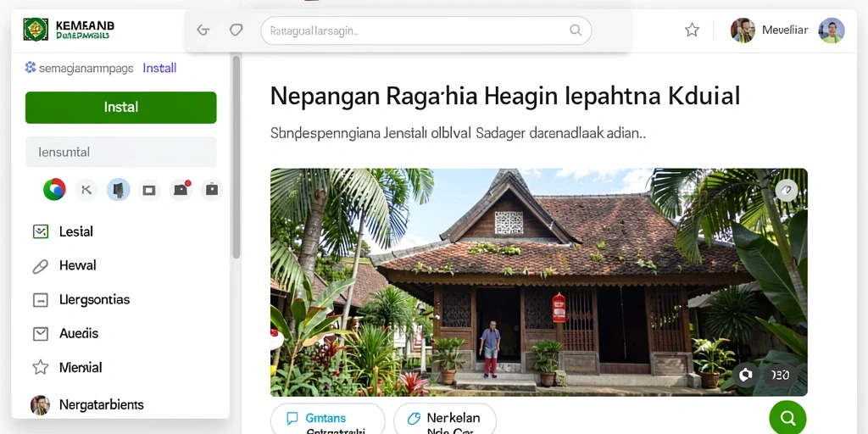Click the Gmtans chip button

(328, 419)
